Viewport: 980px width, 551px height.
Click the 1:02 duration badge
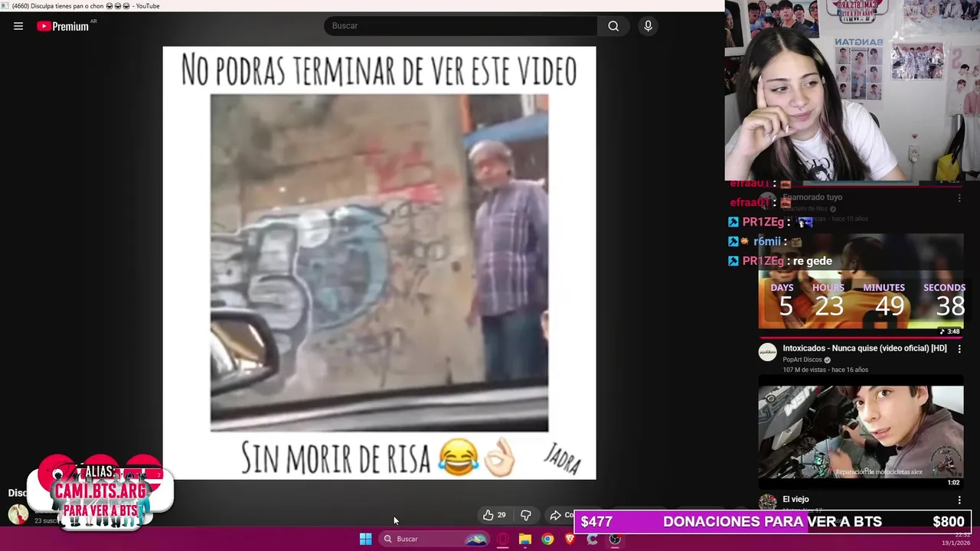pos(953,482)
